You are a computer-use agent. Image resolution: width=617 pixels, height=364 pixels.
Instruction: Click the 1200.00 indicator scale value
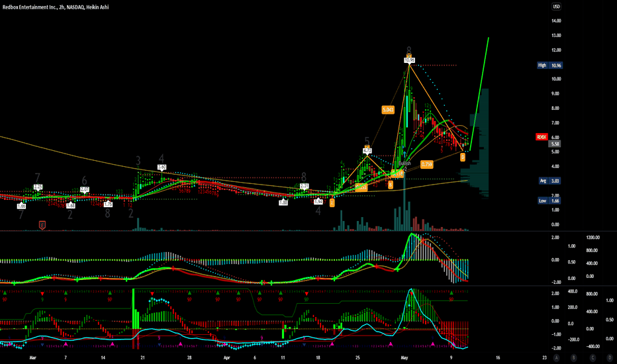coord(593,238)
